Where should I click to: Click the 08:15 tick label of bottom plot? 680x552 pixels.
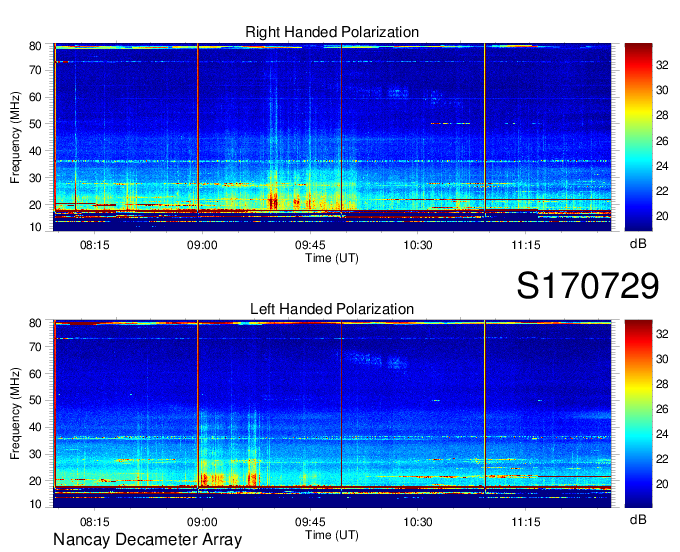(x=95, y=522)
